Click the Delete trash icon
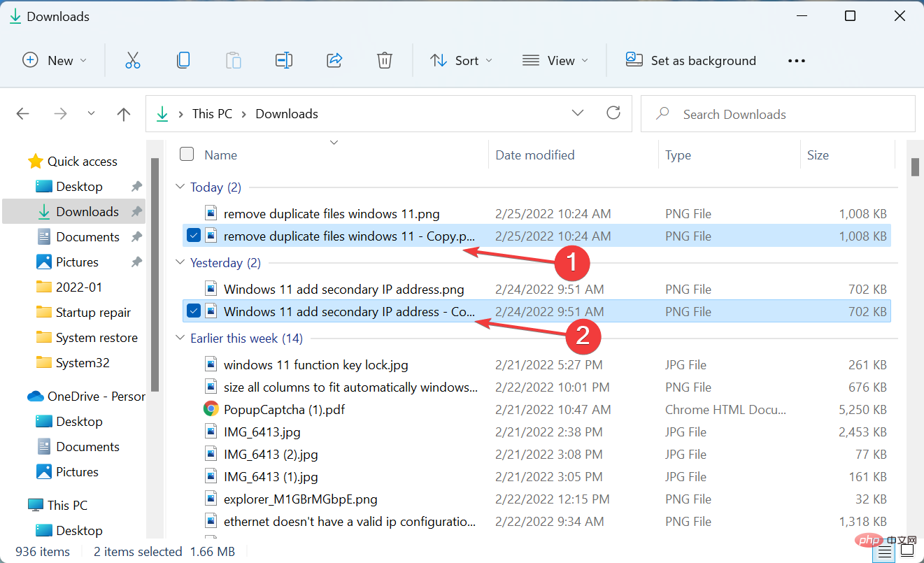Image resolution: width=924 pixels, height=563 pixels. pyautogui.click(x=385, y=60)
